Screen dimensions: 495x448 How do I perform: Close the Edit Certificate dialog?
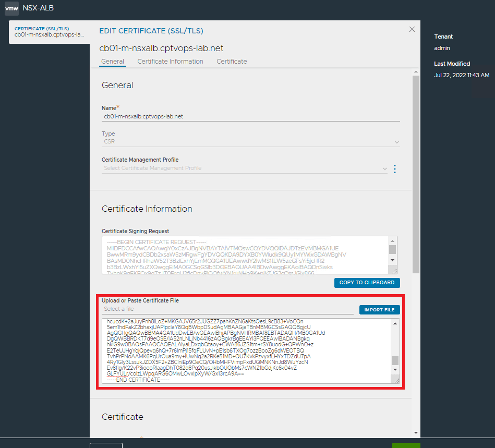click(412, 30)
